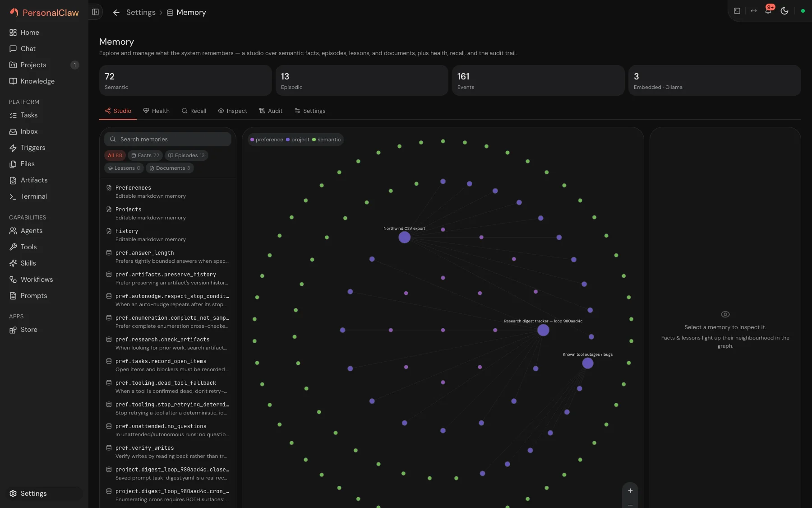Switch to the Recall tab
The height and width of the screenshot is (508, 812).
point(194,111)
